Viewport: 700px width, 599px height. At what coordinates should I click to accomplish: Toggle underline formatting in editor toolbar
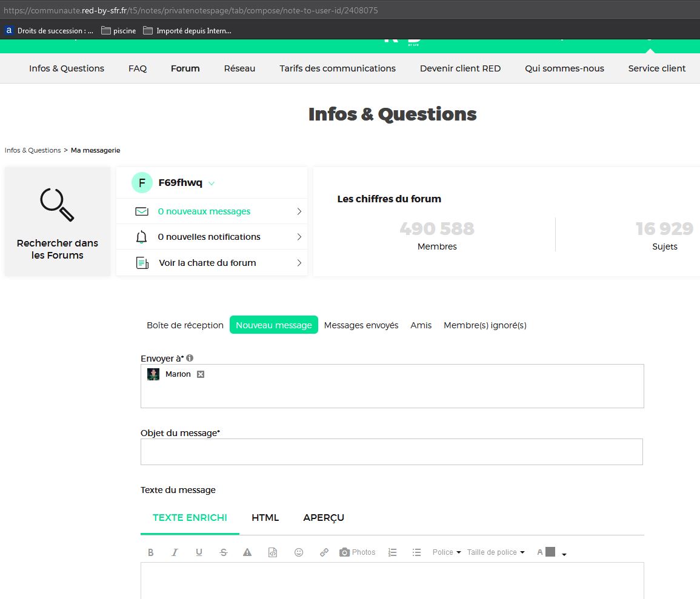coord(199,552)
